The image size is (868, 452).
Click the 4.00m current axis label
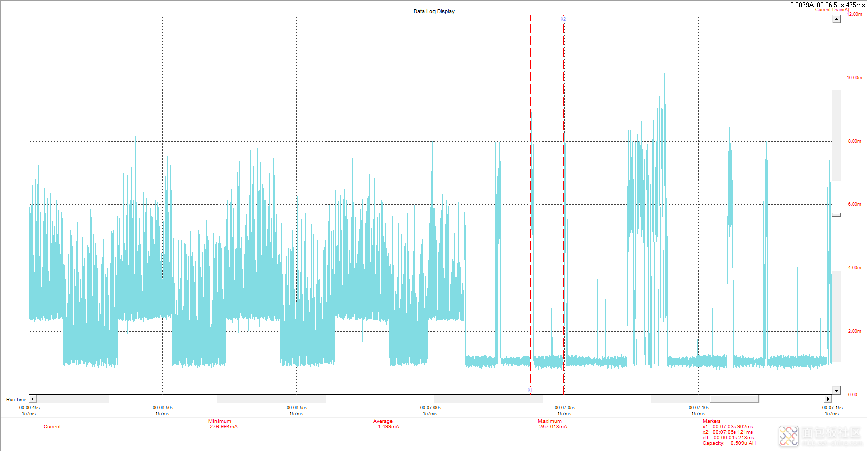coord(854,268)
